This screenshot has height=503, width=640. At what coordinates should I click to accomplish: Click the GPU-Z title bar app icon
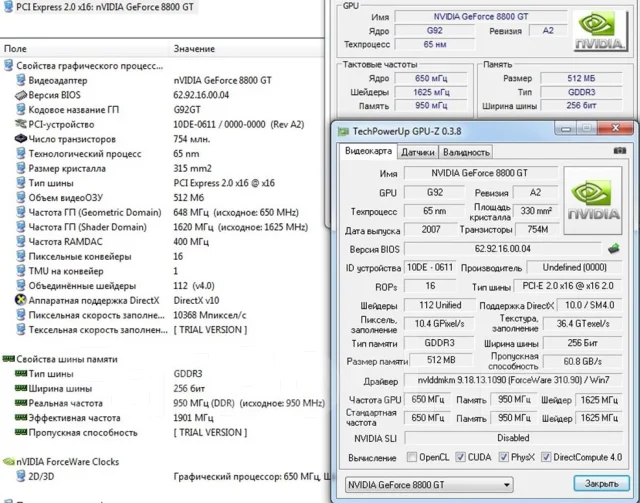(x=344, y=131)
